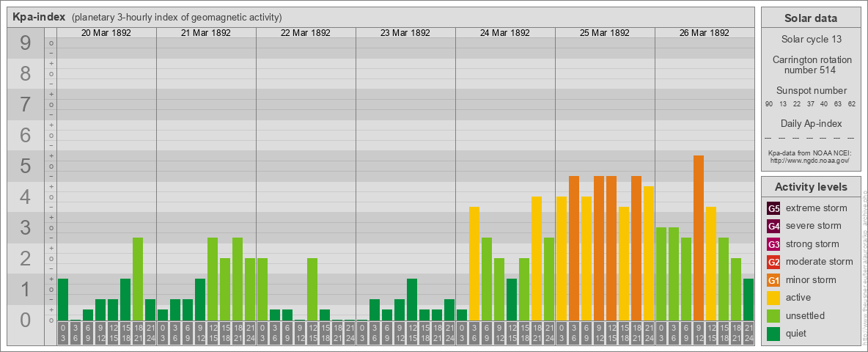Click the 9-12 time slot label under 23 Mar 1892

click(400, 333)
